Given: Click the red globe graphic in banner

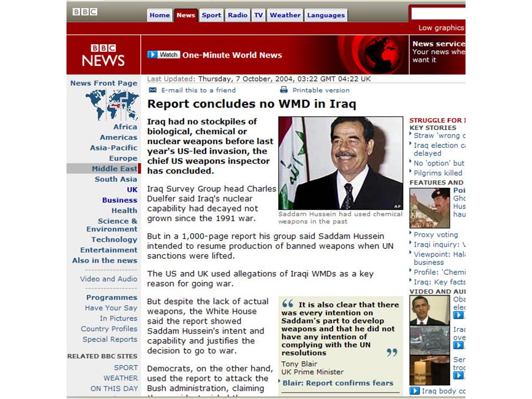Looking at the screenshot, I should click(x=382, y=55).
